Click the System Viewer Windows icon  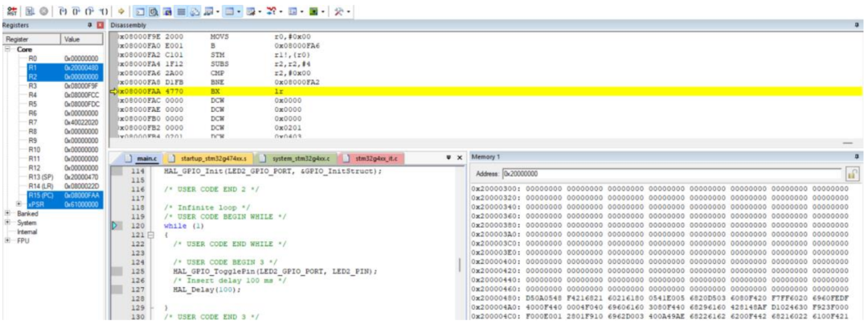tap(313, 10)
